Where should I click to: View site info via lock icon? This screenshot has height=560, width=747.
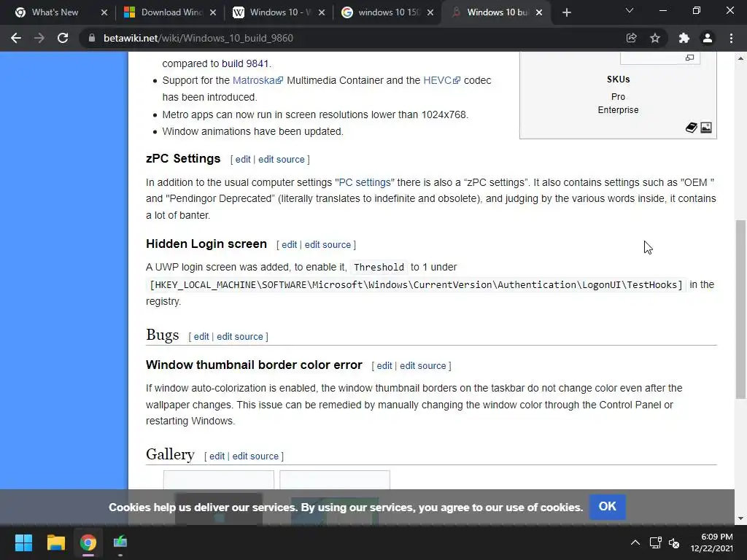(x=92, y=38)
